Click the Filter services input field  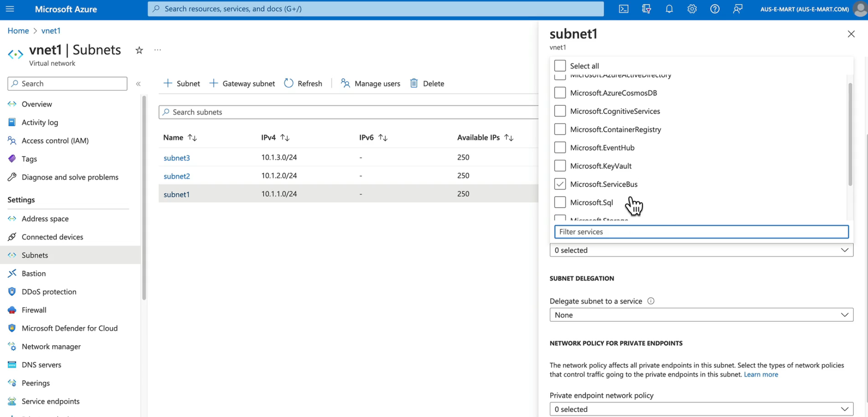(x=701, y=232)
